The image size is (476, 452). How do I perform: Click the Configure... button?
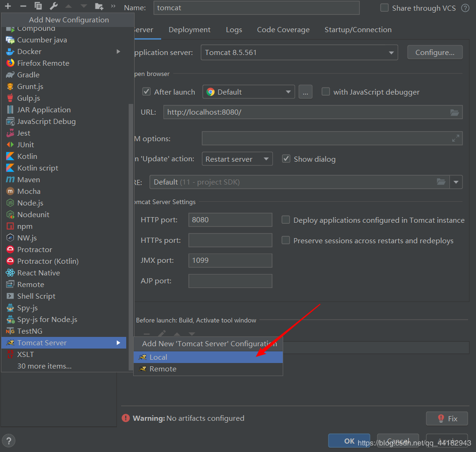pyautogui.click(x=435, y=53)
